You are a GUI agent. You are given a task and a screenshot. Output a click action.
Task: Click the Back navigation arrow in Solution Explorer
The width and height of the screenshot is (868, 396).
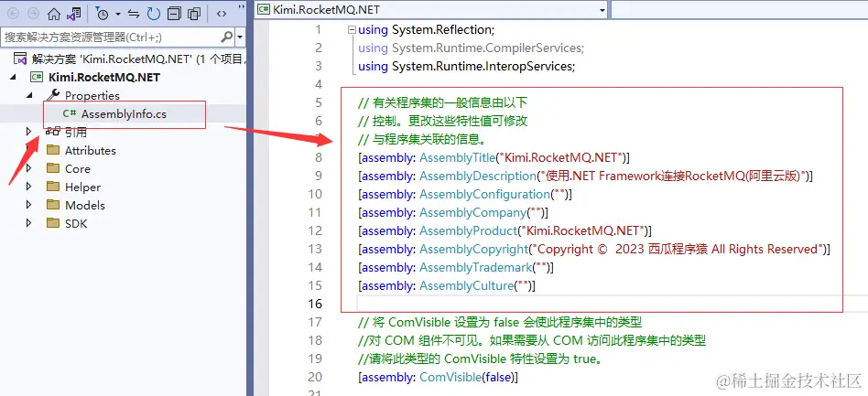13,15
